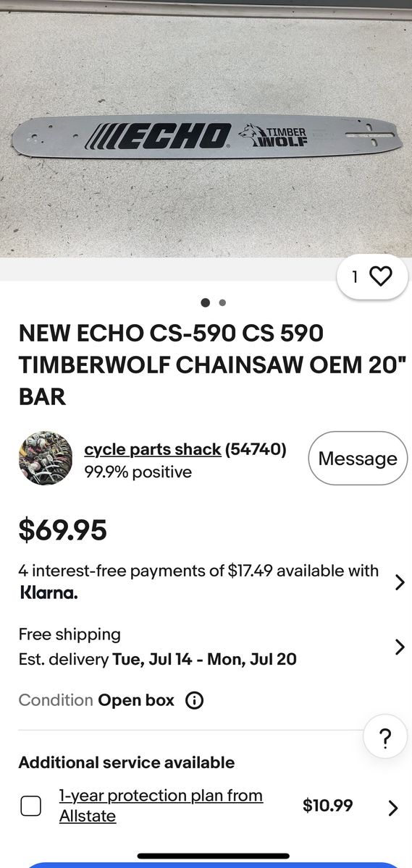Open the cycle parts shack seller link
The image size is (412, 868).
pyautogui.click(x=153, y=449)
